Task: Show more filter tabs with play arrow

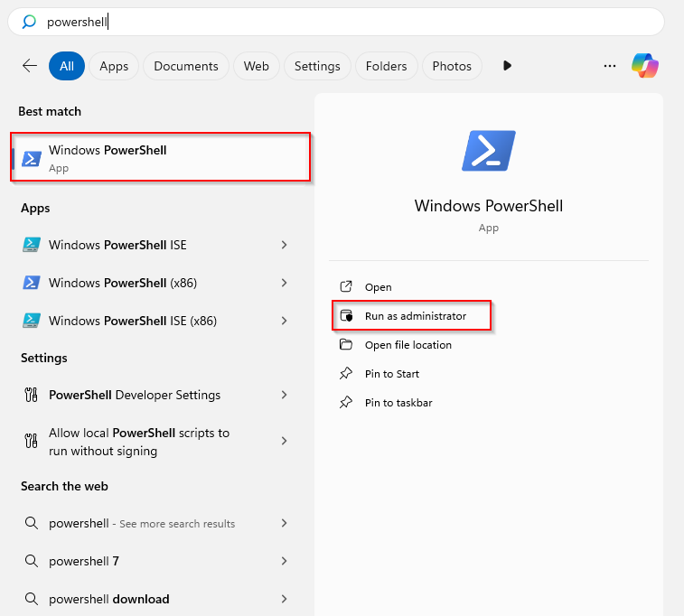Action: (507, 66)
